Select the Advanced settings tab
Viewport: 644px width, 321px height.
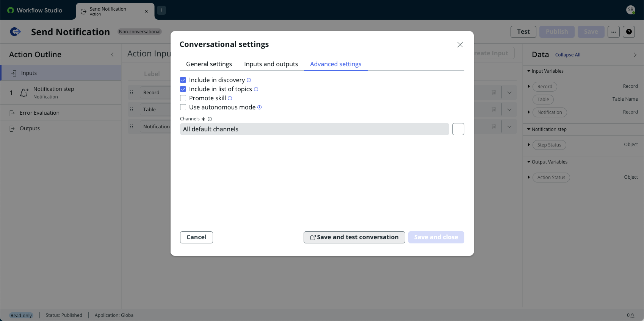click(335, 64)
